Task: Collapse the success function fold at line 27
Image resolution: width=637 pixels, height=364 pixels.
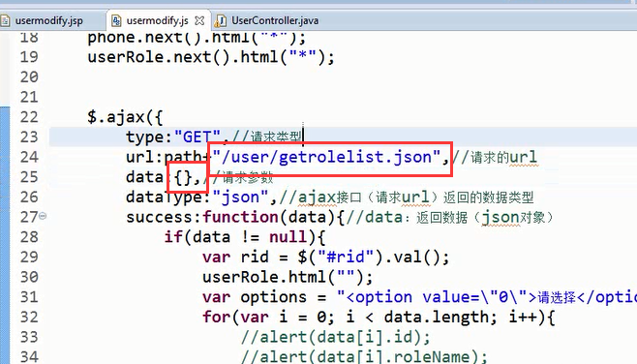Action: (43, 216)
